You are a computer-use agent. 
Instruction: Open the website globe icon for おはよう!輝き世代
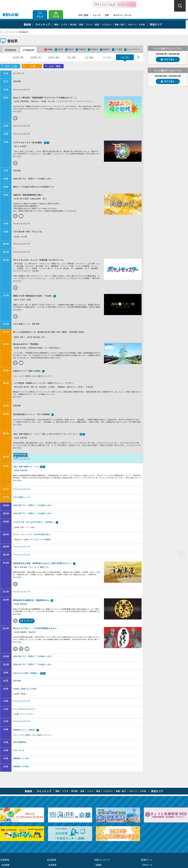(x=15, y=118)
